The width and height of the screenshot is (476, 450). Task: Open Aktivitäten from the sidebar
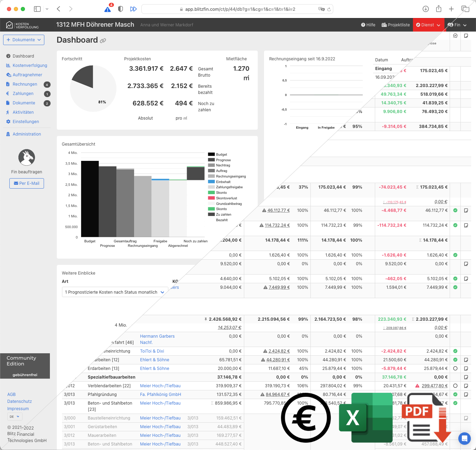pos(23,112)
